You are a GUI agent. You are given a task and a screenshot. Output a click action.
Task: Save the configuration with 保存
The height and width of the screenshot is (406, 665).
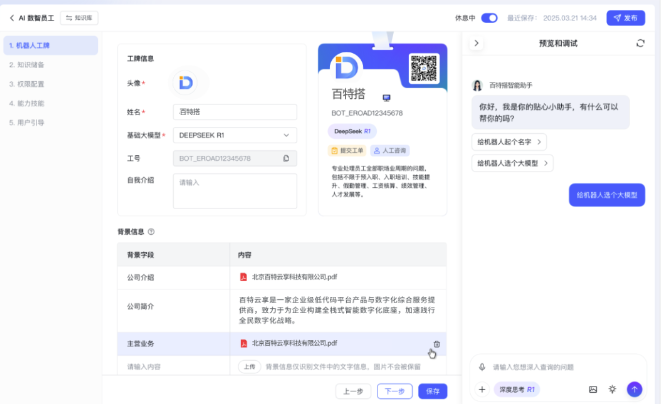433,391
